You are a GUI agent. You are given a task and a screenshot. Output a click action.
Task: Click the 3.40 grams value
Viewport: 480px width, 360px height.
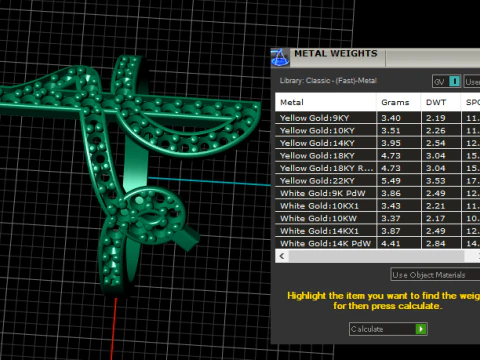pyautogui.click(x=391, y=118)
